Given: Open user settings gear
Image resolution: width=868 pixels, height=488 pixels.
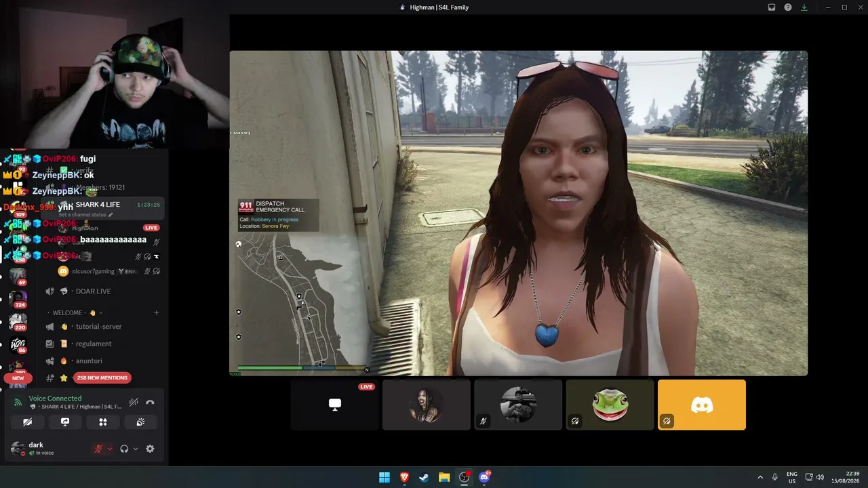Looking at the screenshot, I should 150,449.
